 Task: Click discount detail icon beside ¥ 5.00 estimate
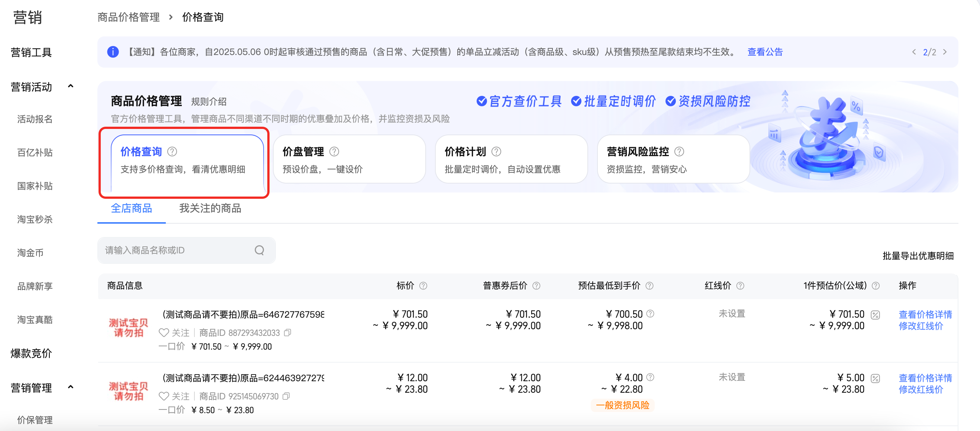876,378
